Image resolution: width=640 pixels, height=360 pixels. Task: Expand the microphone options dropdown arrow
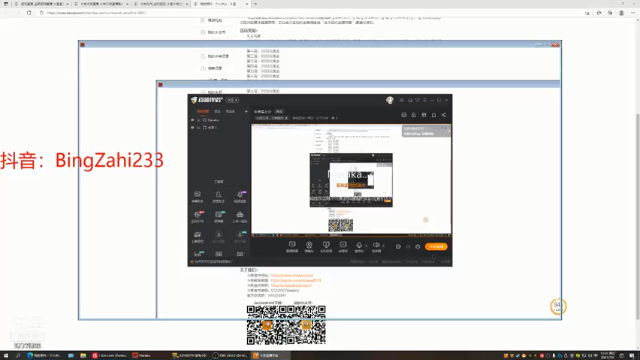(366, 246)
